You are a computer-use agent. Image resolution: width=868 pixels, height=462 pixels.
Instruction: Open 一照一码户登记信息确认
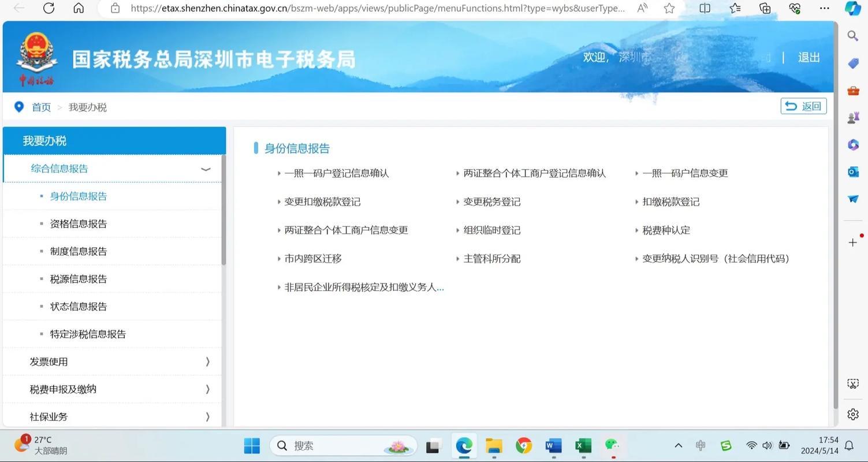(x=337, y=173)
